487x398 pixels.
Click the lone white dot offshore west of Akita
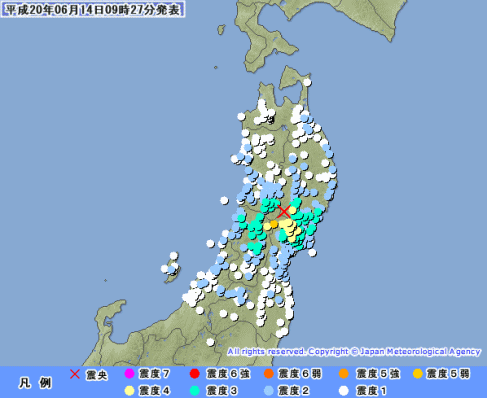(224, 201)
